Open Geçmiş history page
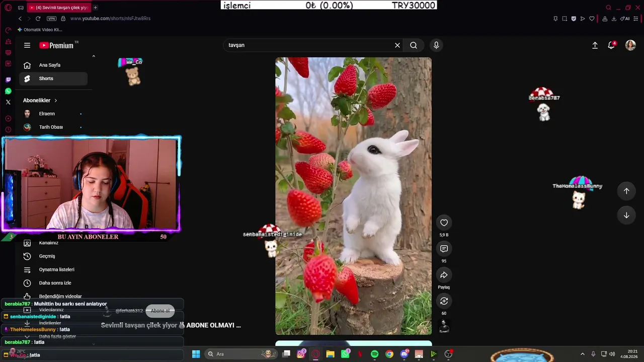Viewport: 644px width, 362px height. tap(53, 256)
